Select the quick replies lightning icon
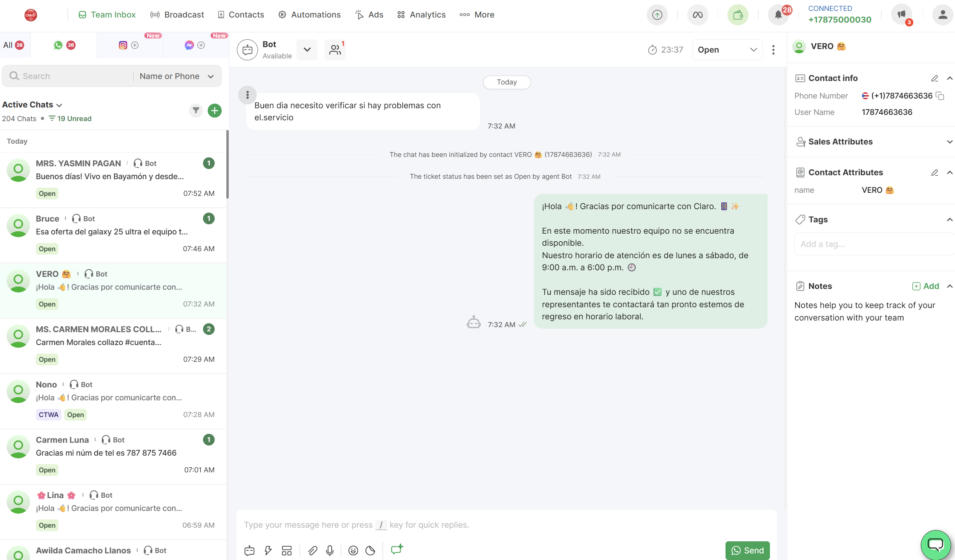 tap(268, 550)
